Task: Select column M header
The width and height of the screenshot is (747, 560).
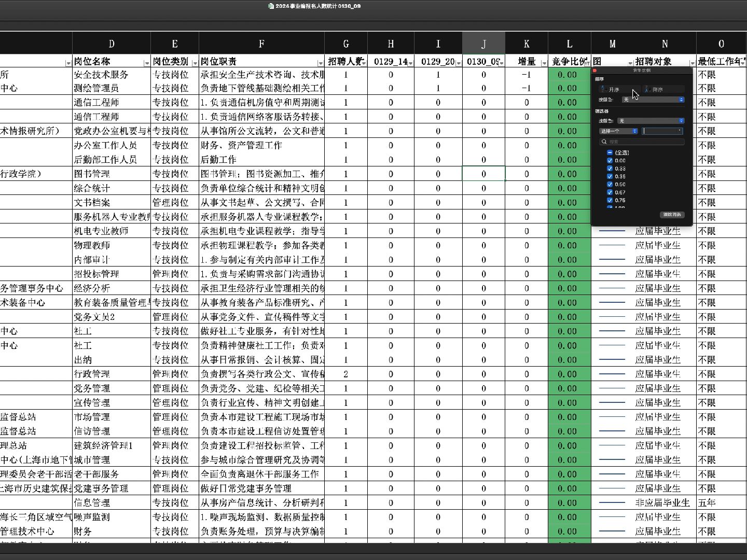Action: 612,44
